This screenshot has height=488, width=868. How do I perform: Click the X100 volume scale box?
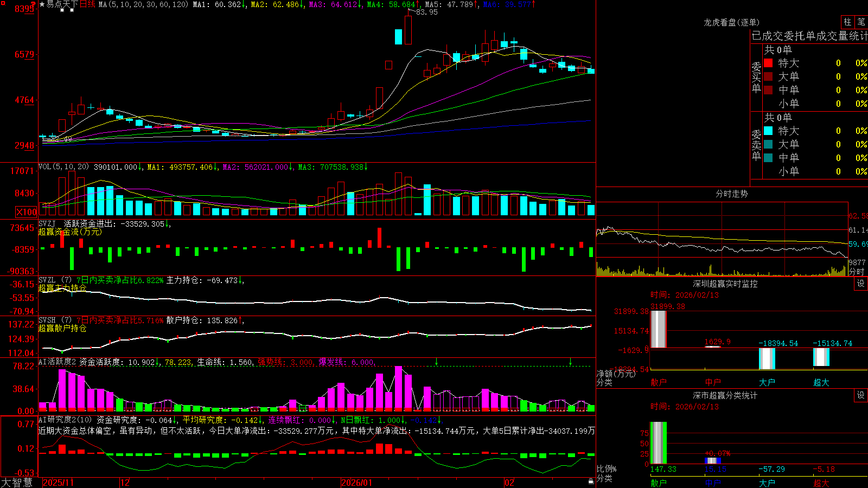pyautogui.click(x=27, y=212)
